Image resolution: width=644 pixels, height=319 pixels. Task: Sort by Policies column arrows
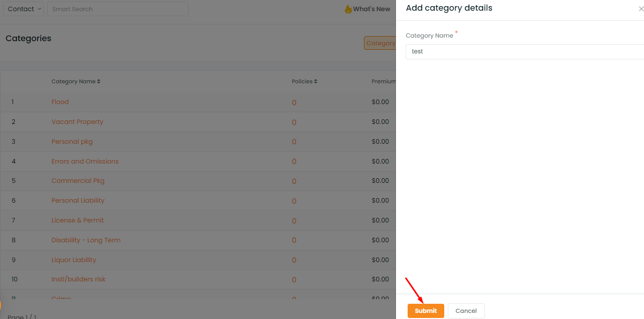(316, 81)
